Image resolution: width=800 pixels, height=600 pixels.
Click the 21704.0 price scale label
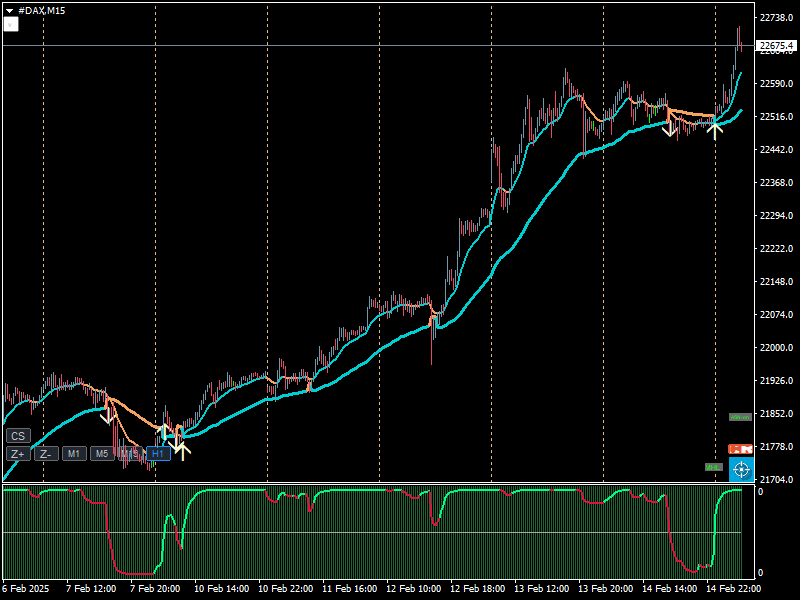coord(777,480)
